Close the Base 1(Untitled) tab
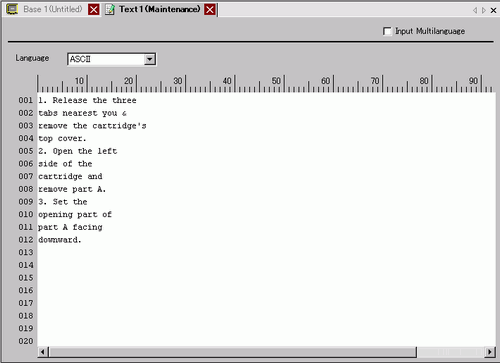The image size is (500, 363). (x=94, y=10)
